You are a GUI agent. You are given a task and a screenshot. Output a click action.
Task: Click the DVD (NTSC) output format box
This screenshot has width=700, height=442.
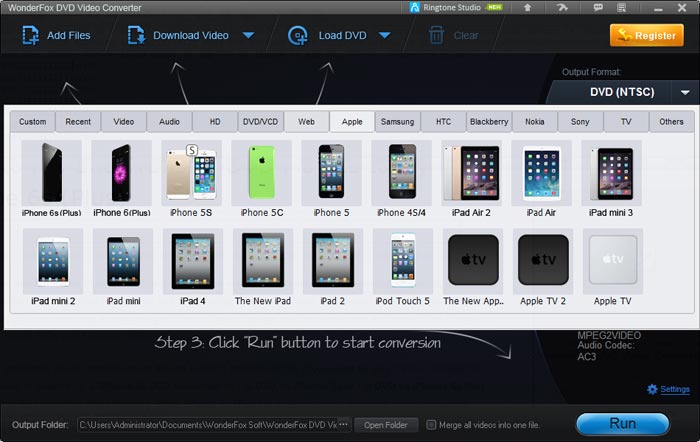(622, 92)
